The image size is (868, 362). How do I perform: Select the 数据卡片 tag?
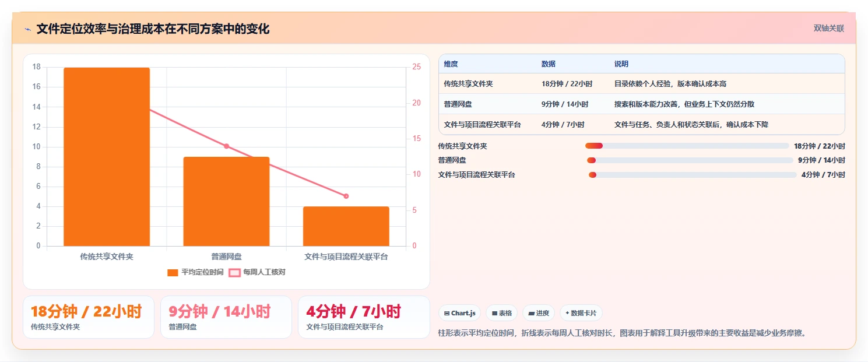[581, 313]
